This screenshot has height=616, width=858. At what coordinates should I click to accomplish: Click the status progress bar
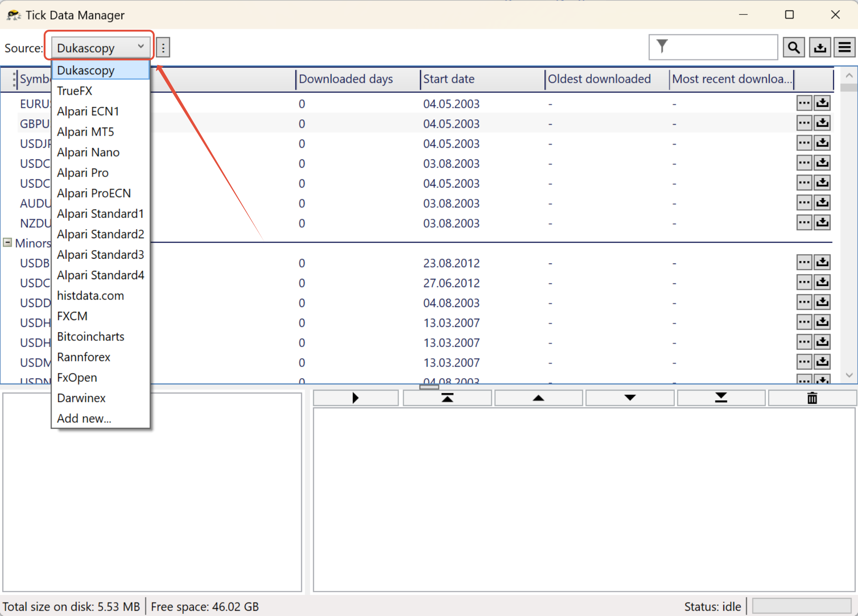point(801,606)
